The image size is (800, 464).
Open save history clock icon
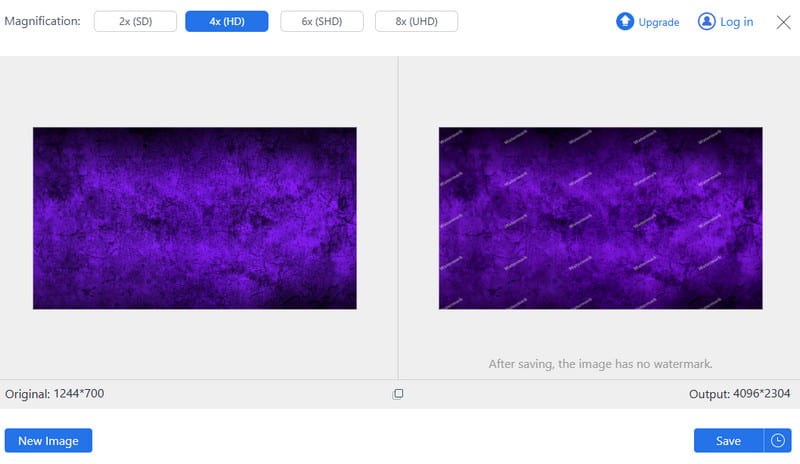[x=778, y=441]
